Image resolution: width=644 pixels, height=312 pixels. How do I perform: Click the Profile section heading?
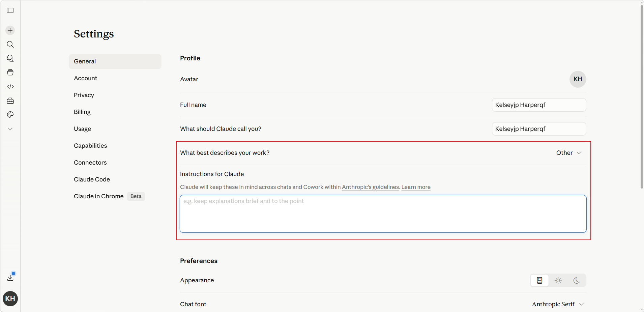click(x=190, y=58)
